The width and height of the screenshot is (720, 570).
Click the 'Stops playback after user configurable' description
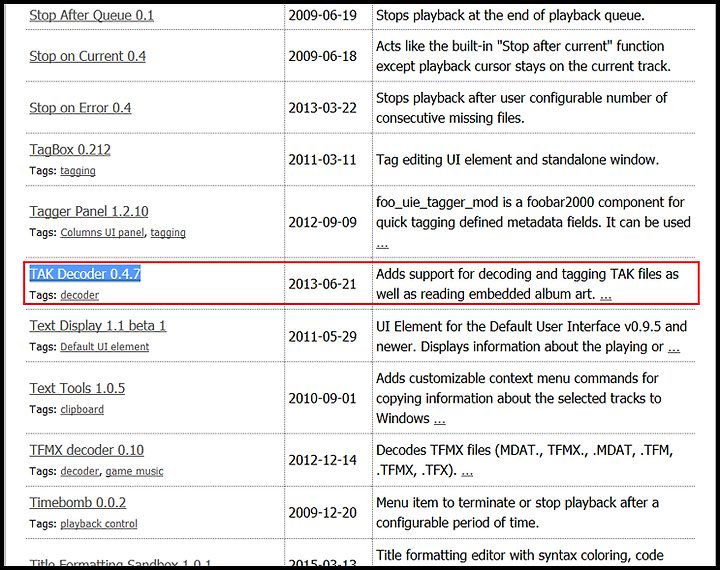coord(522,108)
